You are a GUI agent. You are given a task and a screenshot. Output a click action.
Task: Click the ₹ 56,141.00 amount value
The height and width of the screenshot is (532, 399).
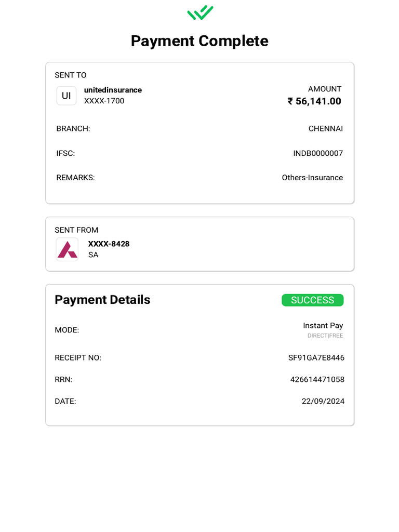tap(314, 101)
